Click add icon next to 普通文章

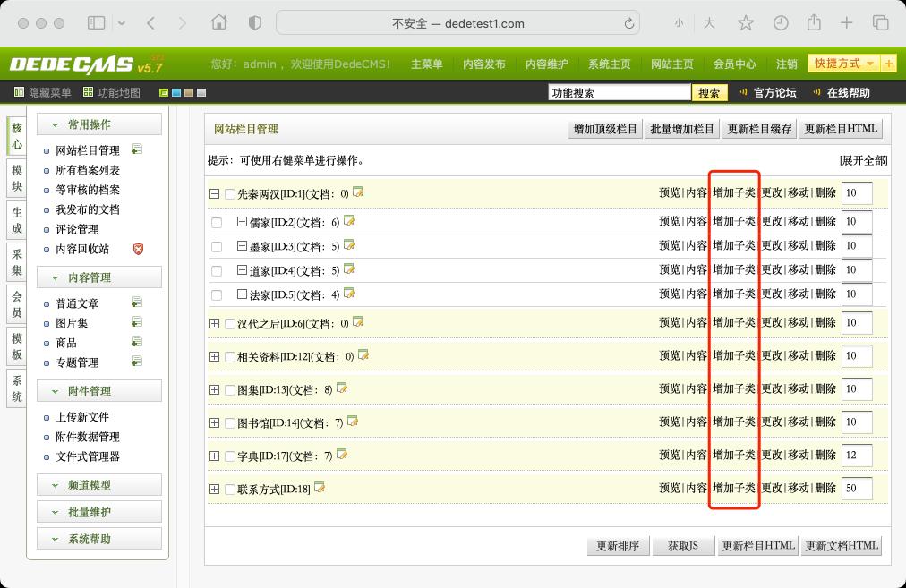(x=137, y=303)
